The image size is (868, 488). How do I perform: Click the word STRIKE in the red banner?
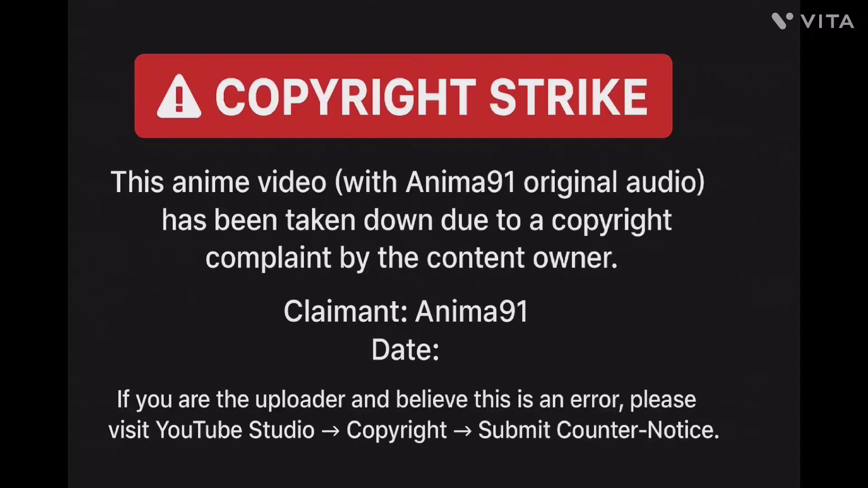pyautogui.click(x=569, y=97)
